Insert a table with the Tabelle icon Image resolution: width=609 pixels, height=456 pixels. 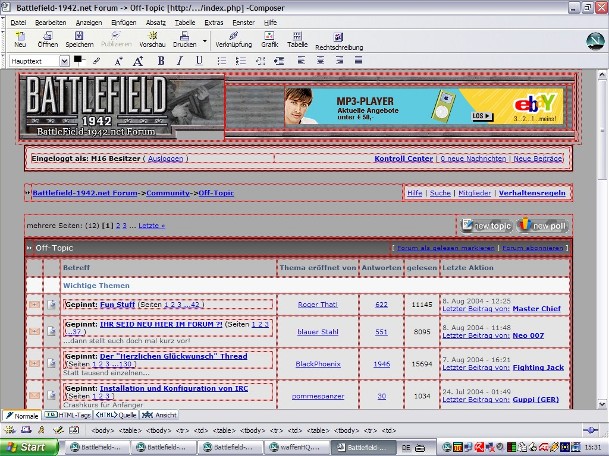(297, 39)
